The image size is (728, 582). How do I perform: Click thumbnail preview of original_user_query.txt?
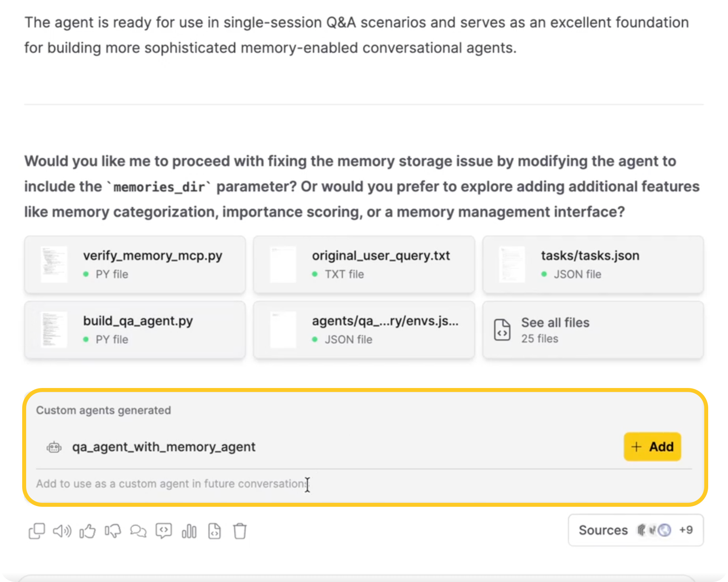tap(283, 264)
